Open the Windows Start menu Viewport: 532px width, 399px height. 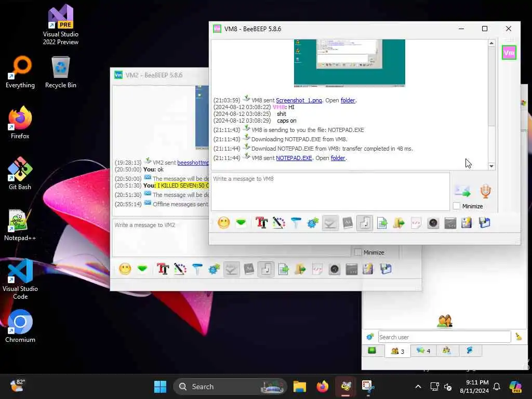(160, 387)
